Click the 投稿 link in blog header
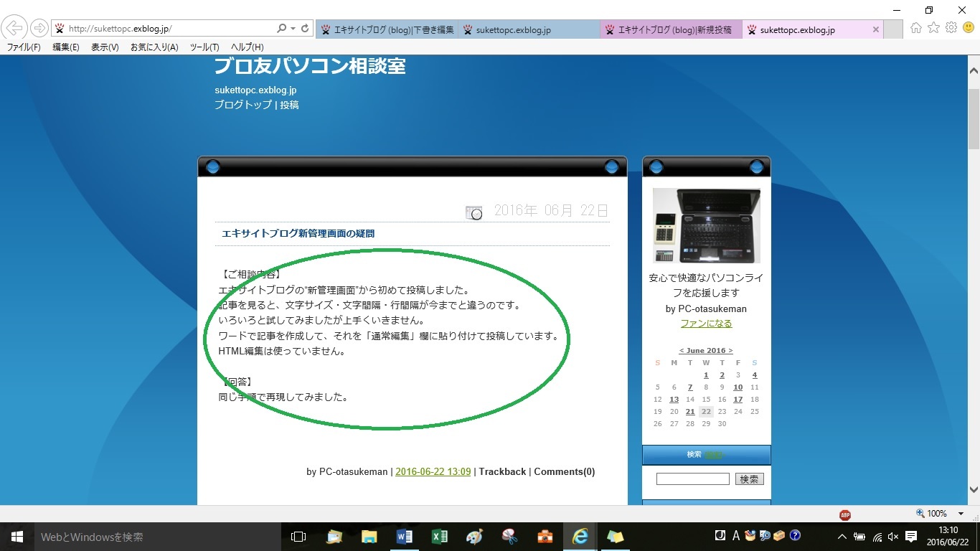 coord(289,105)
